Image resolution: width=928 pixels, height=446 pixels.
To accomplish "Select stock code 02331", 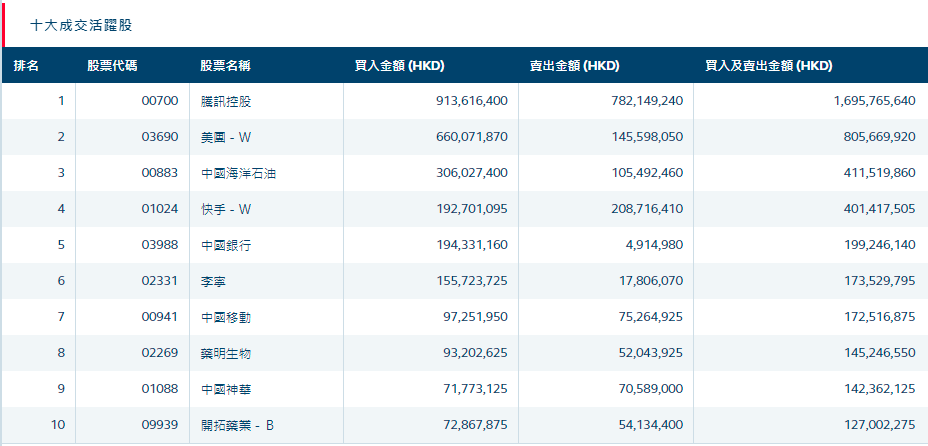I will tap(160, 282).
